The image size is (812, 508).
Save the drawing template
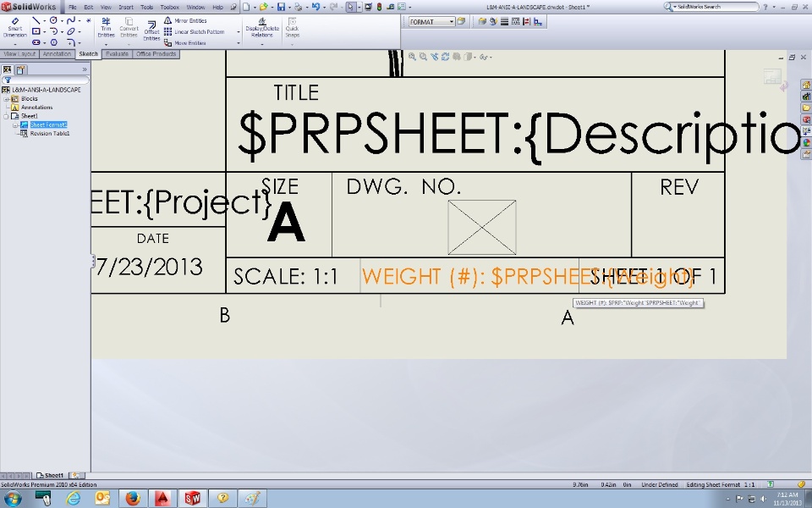(x=281, y=7)
